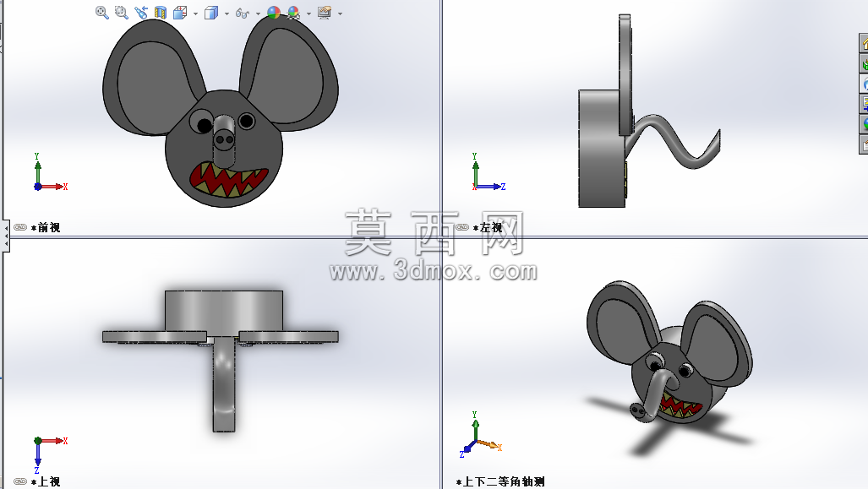The width and height of the screenshot is (868, 489).
Task: Click the link icon beside *前视
Action: coord(20,227)
